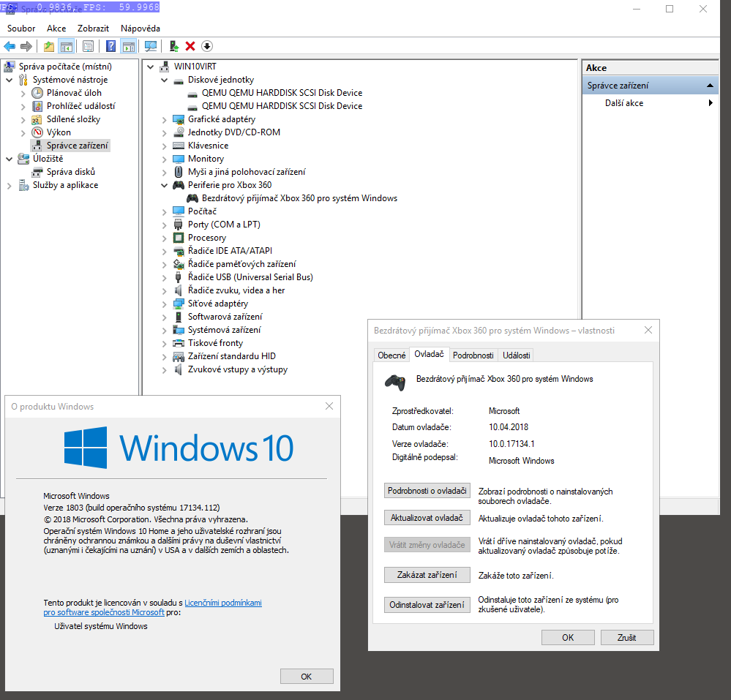Switch to the Podrobnosti tab
This screenshot has width=731, height=700.
[x=473, y=355]
